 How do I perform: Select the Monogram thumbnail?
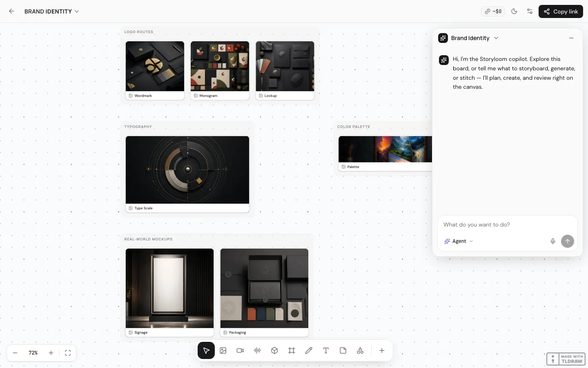point(220,66)
